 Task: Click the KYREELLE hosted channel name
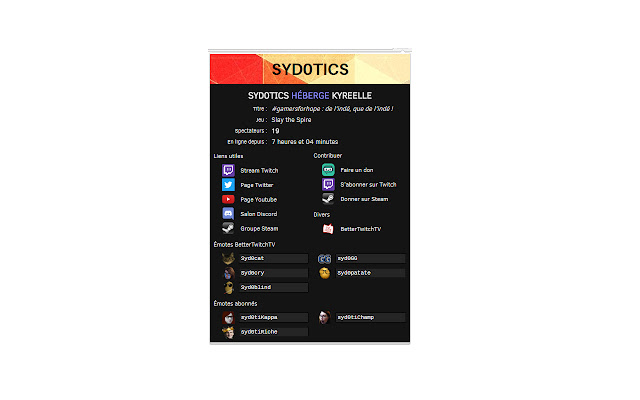[351, 96]
